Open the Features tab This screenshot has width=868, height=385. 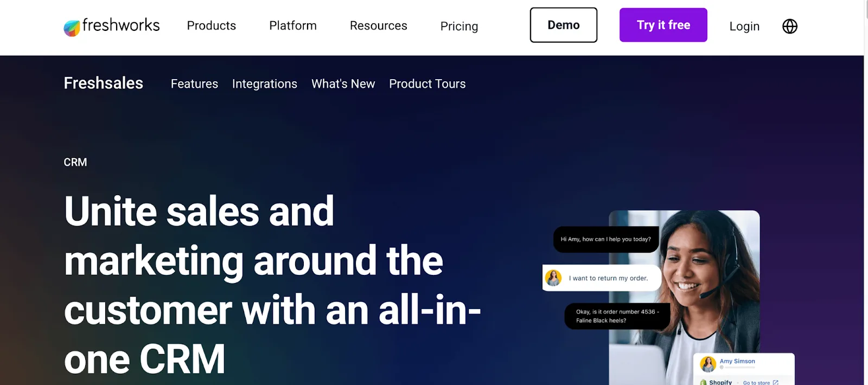click(x=194, y=84)
